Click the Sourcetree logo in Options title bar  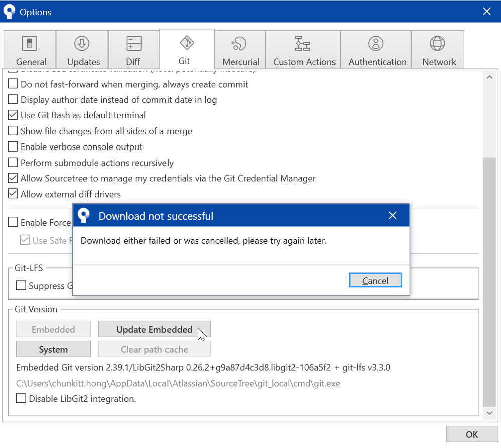(9, 12)
